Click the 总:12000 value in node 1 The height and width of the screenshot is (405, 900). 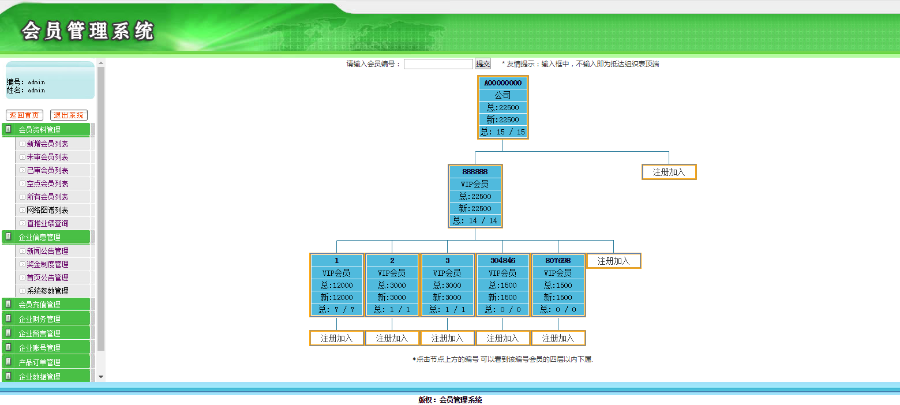(336, 285)
